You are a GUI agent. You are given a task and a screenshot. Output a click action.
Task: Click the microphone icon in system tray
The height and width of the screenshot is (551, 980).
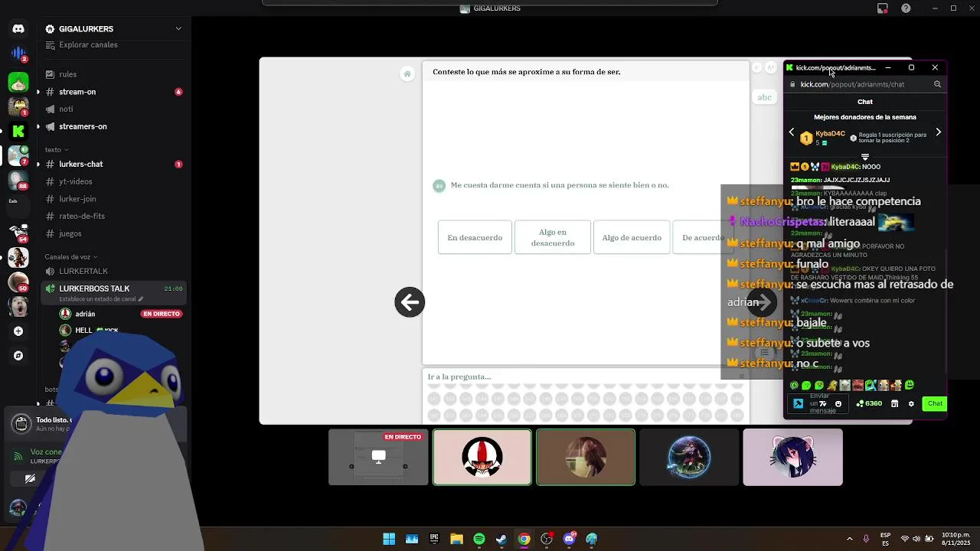click(866, 539)
